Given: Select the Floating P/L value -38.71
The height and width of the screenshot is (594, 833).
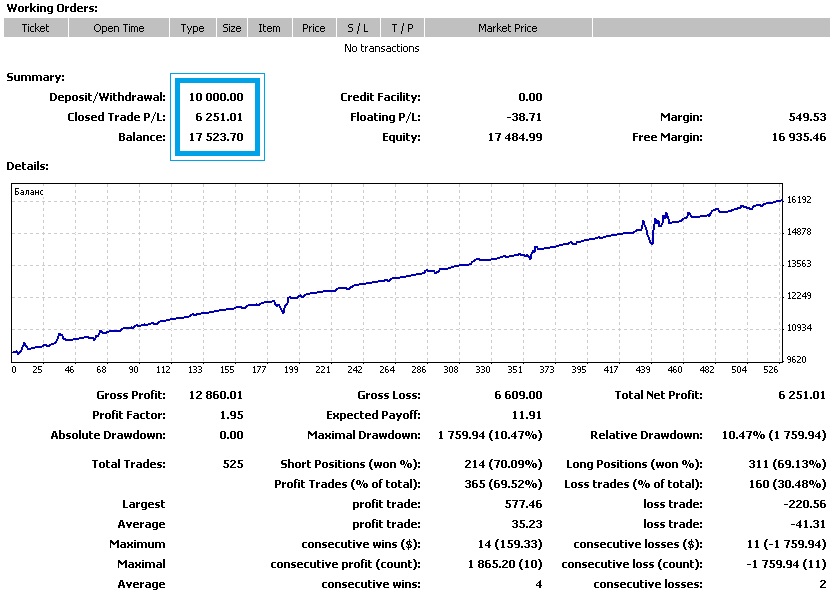Looking at the screenshot, I should 524,117.
